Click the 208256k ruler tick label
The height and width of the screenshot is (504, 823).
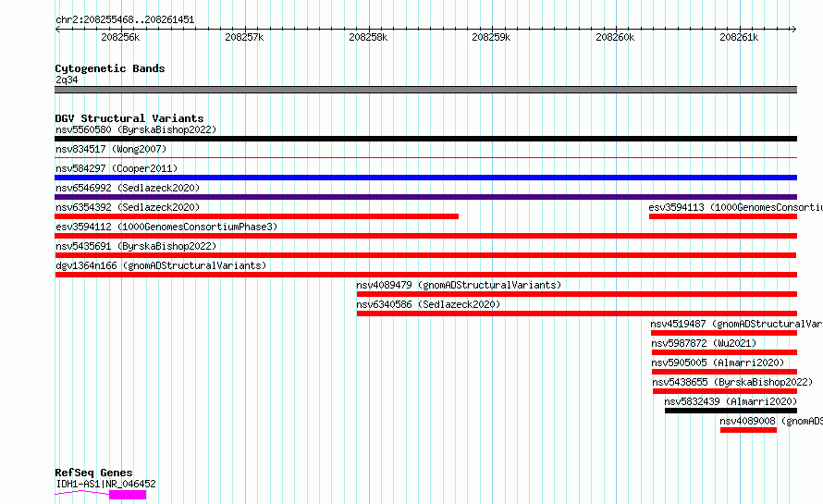click(120, 37)
